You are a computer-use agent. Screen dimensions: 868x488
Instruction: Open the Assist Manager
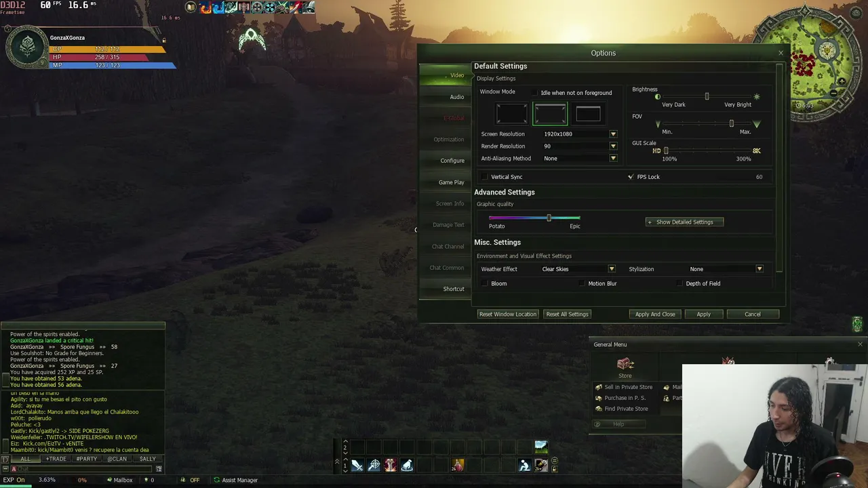(236, 480)
